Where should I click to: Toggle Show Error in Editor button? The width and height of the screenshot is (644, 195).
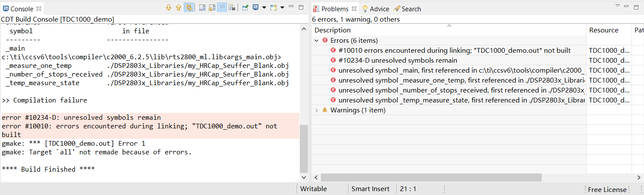pos(188,7)
